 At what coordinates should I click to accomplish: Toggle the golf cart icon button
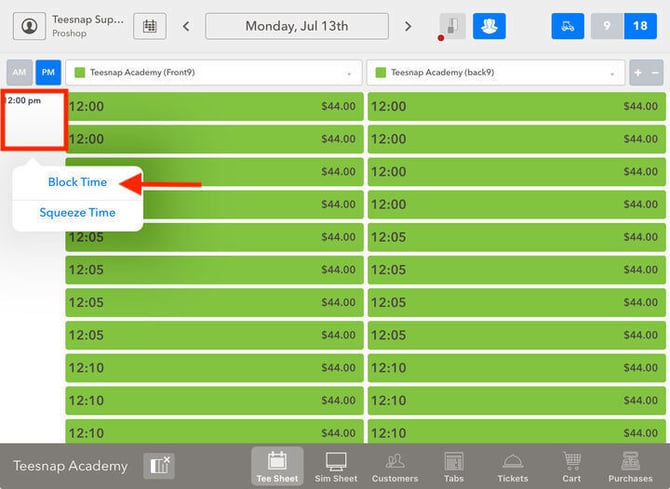pos(567,26)
